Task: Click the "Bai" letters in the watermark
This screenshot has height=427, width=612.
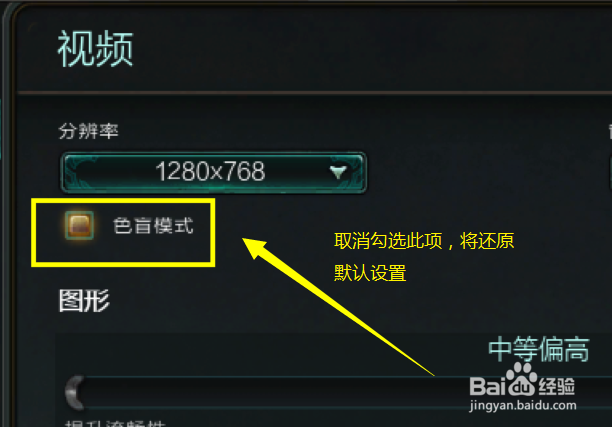Action: (x=488, y=386)
